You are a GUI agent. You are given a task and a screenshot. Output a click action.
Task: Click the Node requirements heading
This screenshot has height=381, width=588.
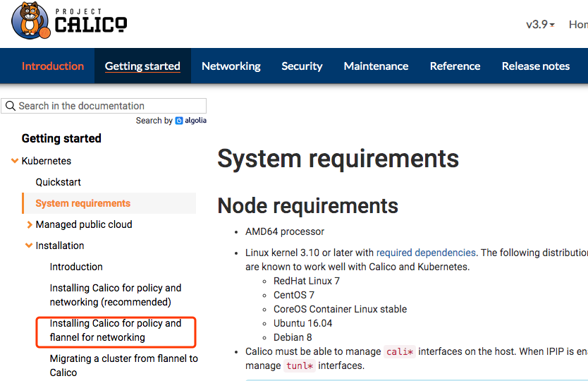pos(307,206)
